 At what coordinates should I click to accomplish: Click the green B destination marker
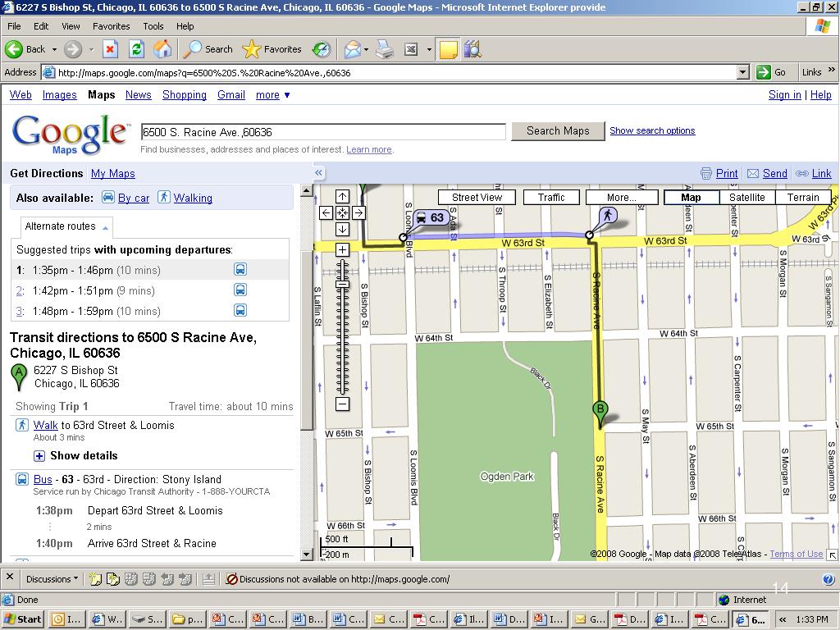pos(600,413)
